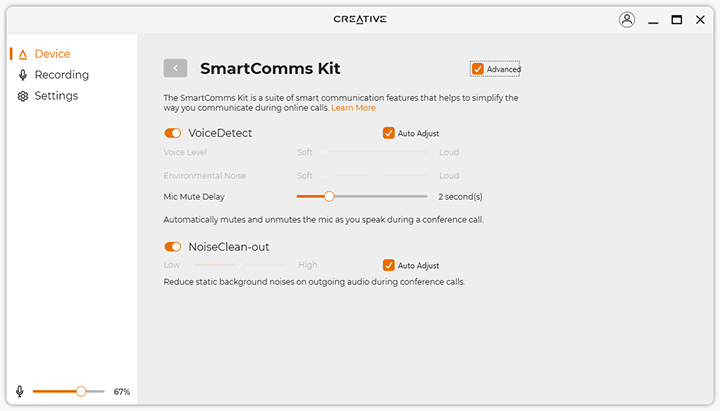Minimize the Creative app window
Image resolution: width=720 pixels, height=411 pixels.
[x=652, y=19]
